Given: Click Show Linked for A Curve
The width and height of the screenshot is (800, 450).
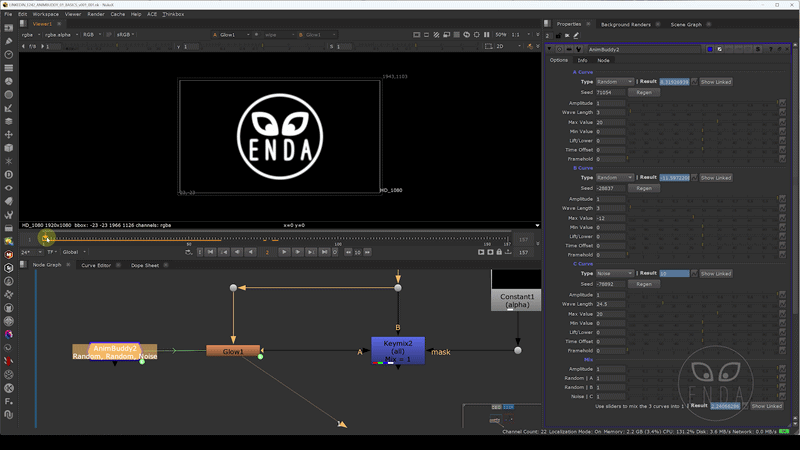Looking at the screenshot, I should [716, 82].
